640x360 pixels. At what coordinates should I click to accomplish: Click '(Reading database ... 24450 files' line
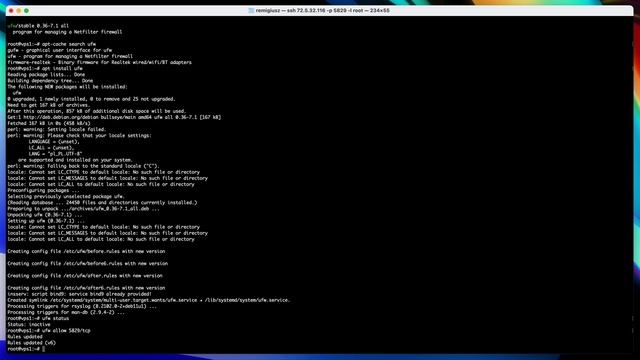point(102,202)
